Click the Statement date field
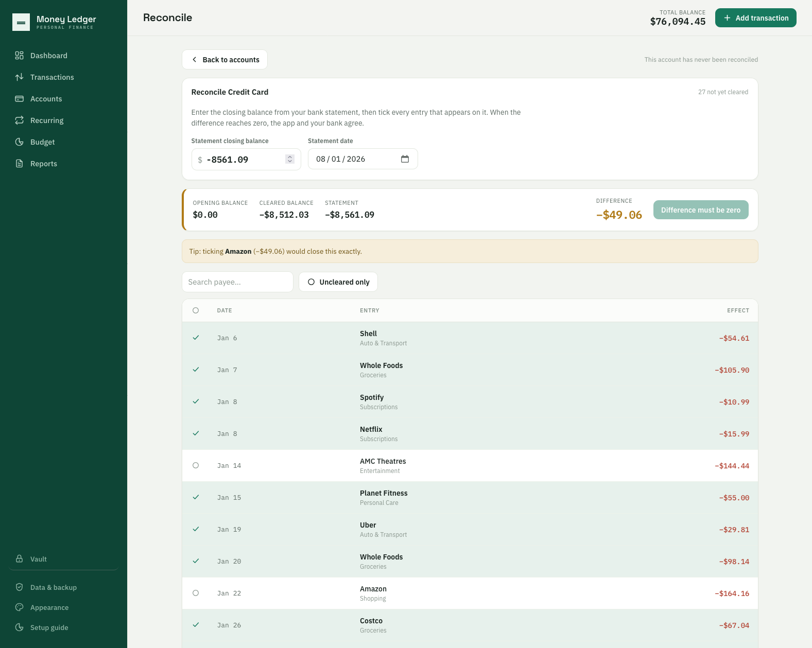 coord(362,159)
